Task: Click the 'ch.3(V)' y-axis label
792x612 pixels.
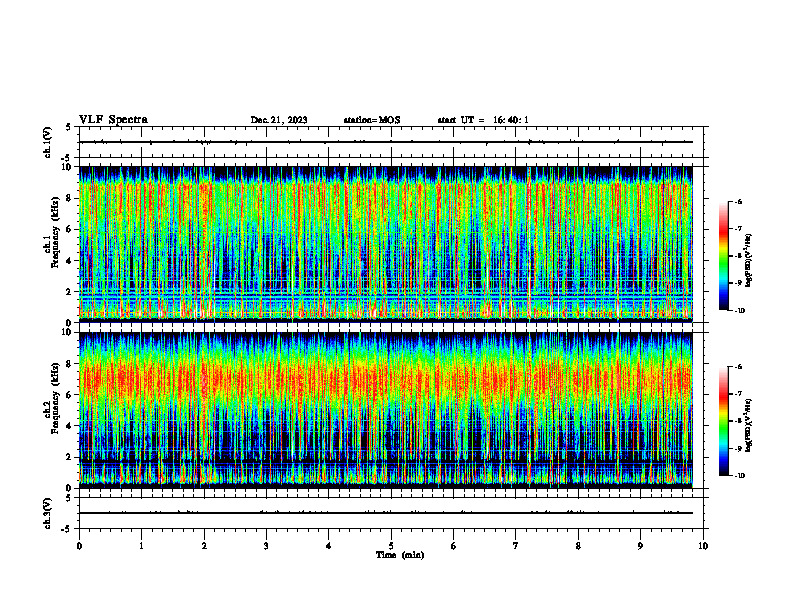Action: tap(48, 513)
